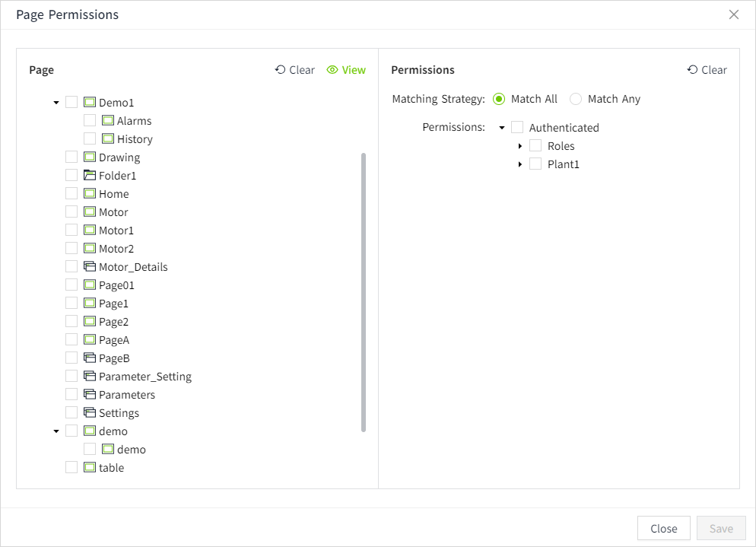Image resolution: width=756 pixels, height=547 pixels.
Task: Select the Match Any radio button
Action: click(576, 99)
